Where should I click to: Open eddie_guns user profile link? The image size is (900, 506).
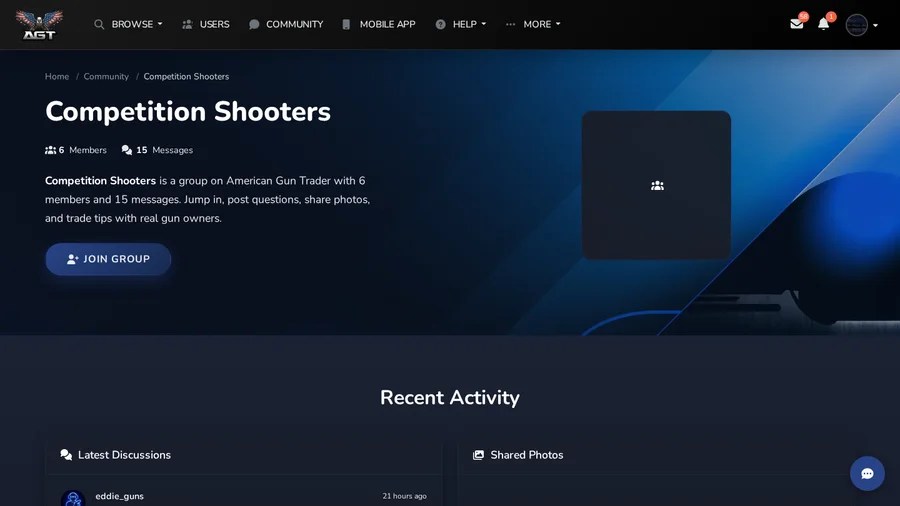click(119, 496)
